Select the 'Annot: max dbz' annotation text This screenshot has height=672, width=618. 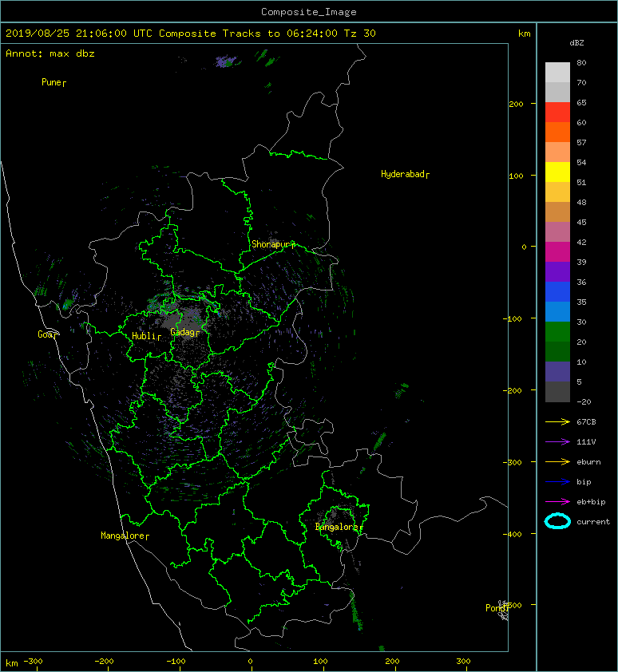click(50, 53)
